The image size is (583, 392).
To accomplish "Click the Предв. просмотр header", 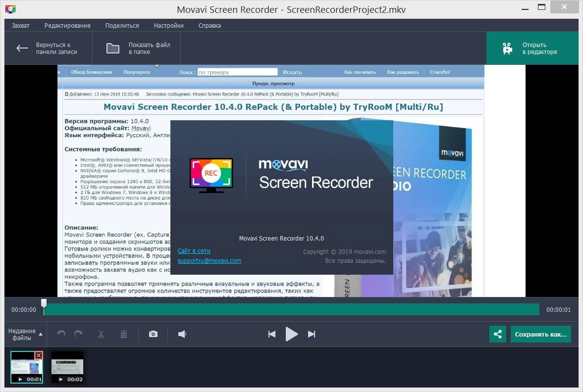I will click(273, 84).
